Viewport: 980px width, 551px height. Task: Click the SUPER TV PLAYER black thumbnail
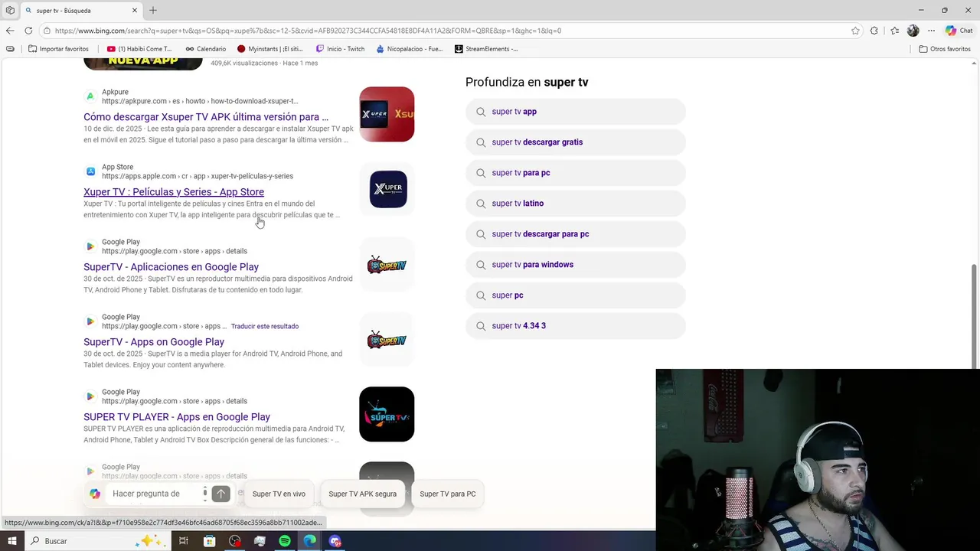pos(387,414)
